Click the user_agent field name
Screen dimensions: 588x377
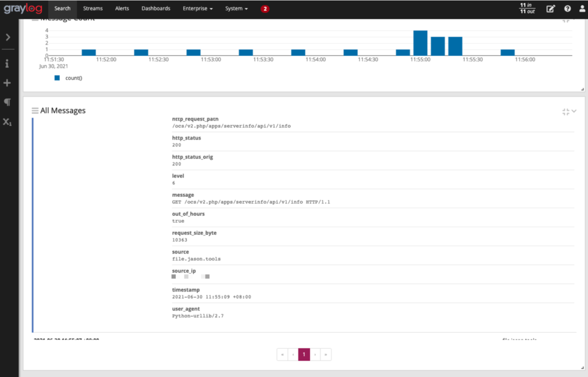[186, 309]
